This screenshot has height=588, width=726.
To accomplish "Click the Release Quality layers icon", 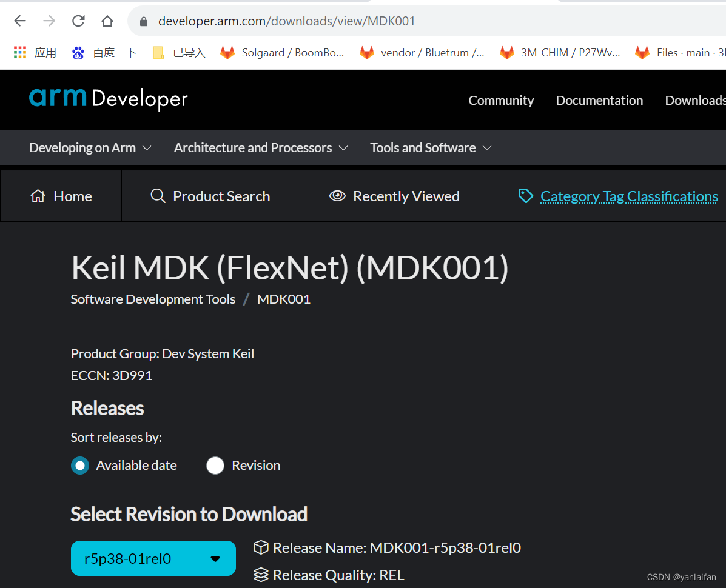I will pyautogui.click(x=261, y=575).
